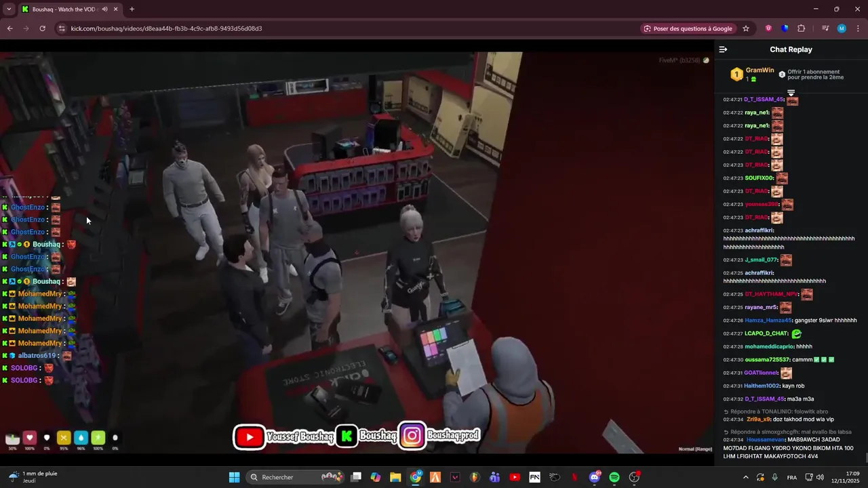Open Task View from the taskbar
Viewport: 868px width, 488px height.
(x=356, y=477)
